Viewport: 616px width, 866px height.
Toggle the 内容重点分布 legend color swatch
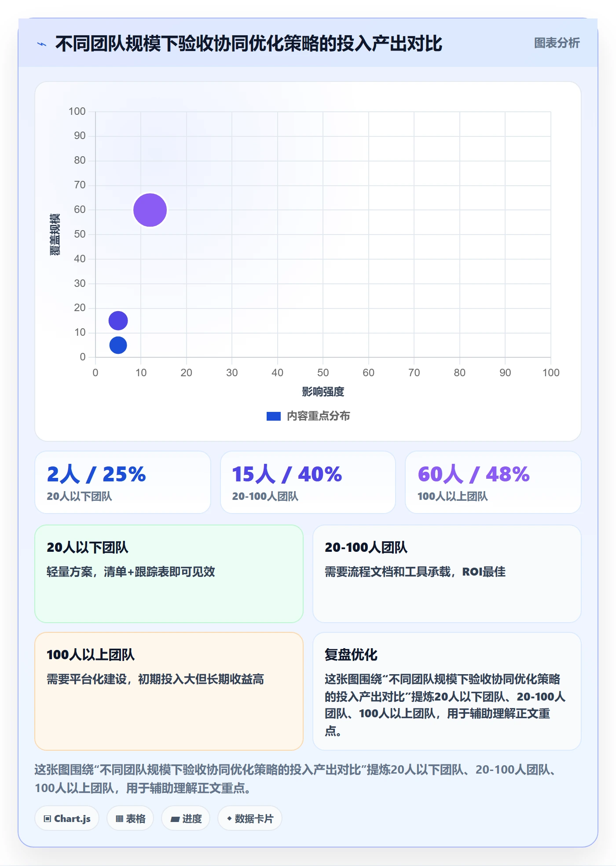pyautogui.click(x=274, y=416)
